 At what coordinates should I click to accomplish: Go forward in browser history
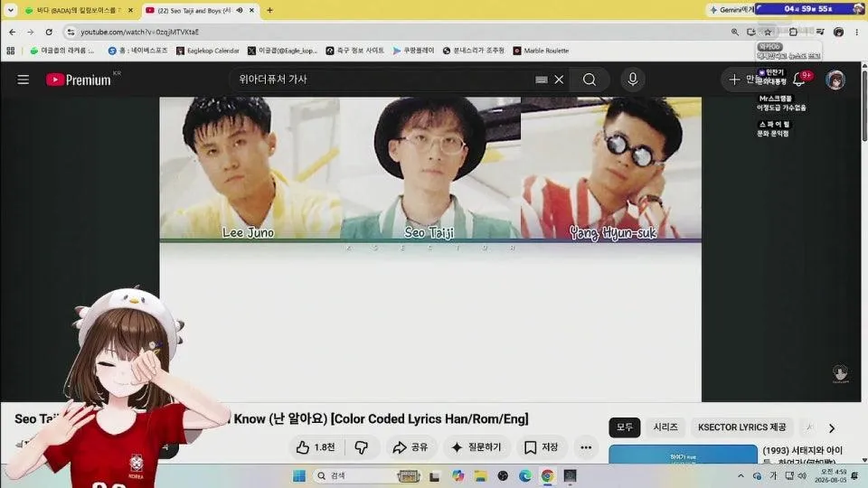pos(31,33)
